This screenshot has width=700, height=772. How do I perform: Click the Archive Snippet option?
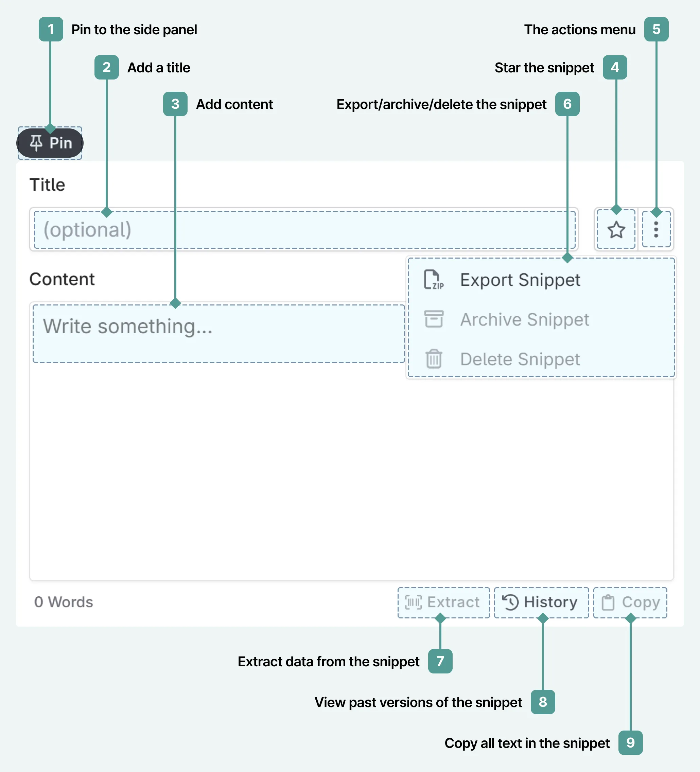point(525,319)
